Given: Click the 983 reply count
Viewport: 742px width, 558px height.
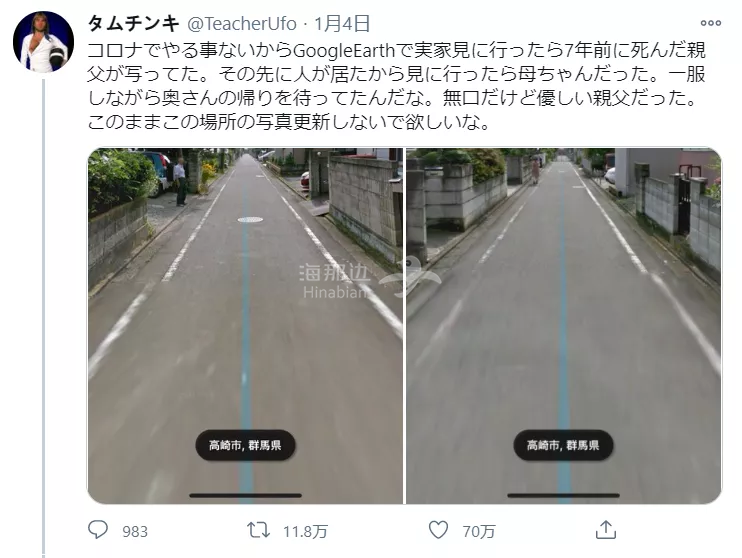Looking at the screenshot, I should click(x=135, y=531).
